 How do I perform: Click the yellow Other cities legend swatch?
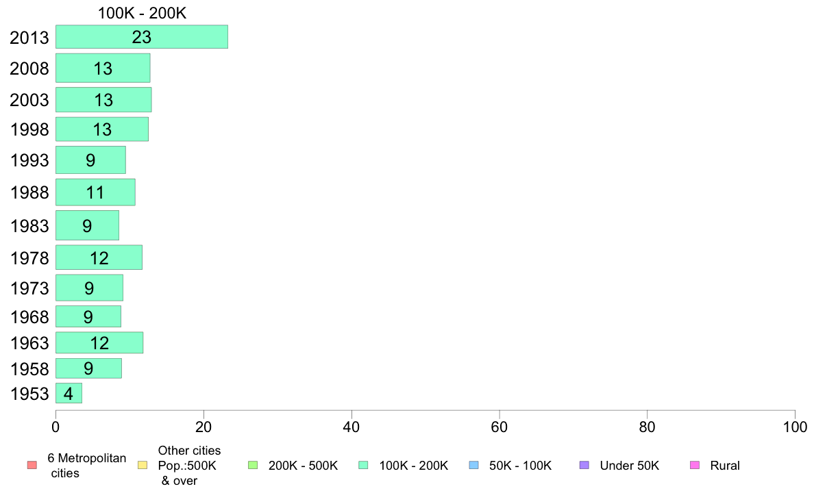[x=143, y=465]
